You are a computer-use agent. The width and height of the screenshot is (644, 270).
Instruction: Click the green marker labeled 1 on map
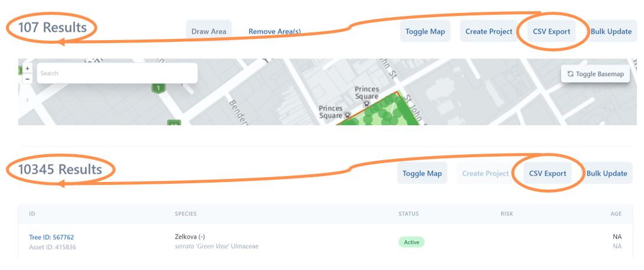pyautogui.click(x=157, y=88)
